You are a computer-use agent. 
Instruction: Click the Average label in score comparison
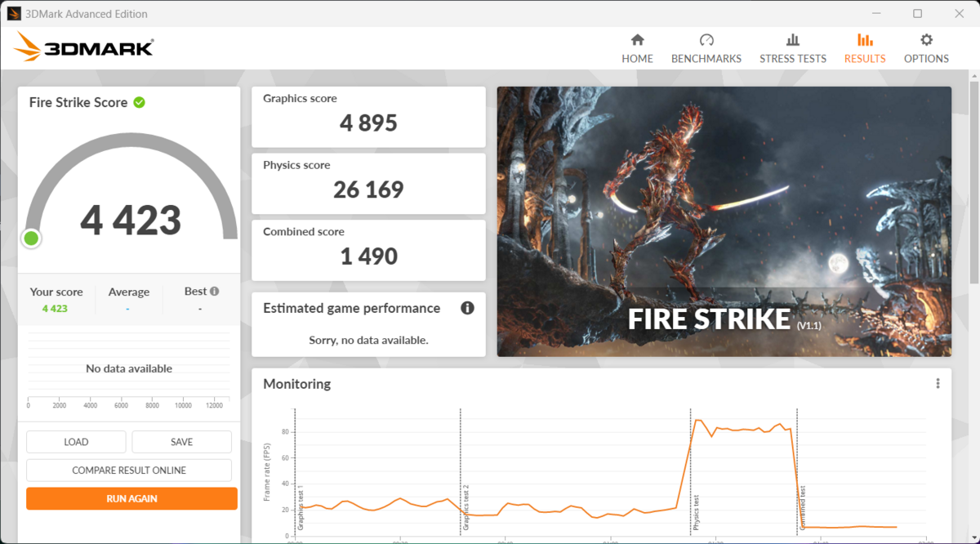129,292
